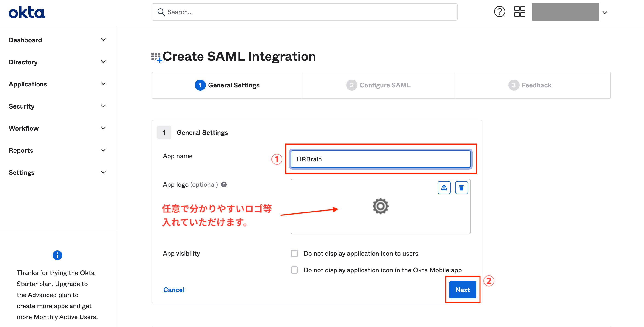
Task: Click the 'Thanks for trying the Okta' text
Action: 56,273
